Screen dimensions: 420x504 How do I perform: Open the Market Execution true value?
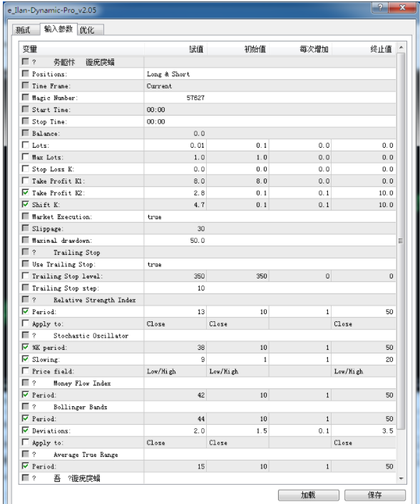pos(155,217)
